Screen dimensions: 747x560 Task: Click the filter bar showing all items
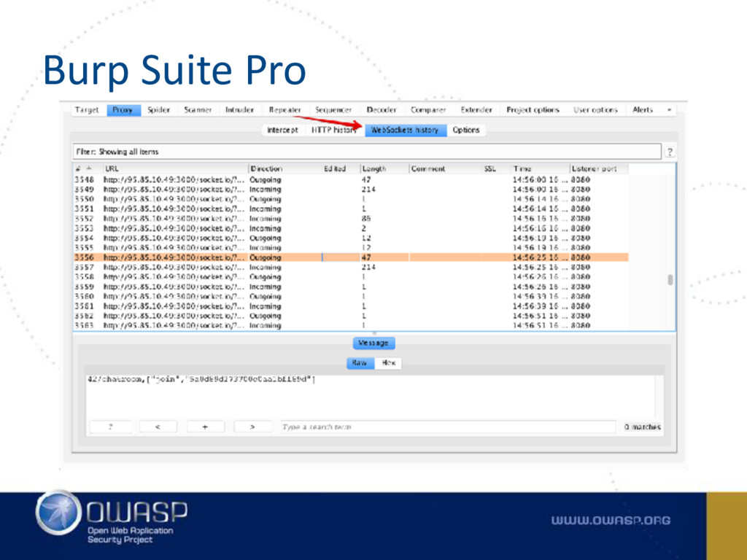[x=366, y=152]
